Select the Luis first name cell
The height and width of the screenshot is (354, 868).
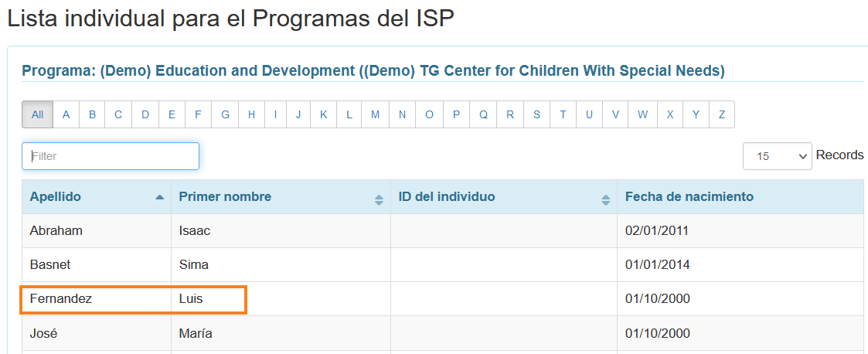(x=281, y=299)
